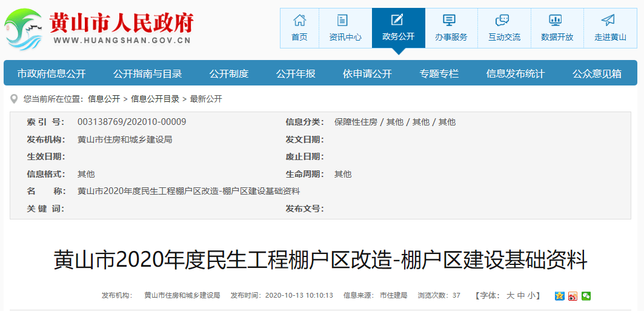Viewport: 644px width, 311px height.
Task: Go to 最新公开 breadcrumb link
Action: 206,99
